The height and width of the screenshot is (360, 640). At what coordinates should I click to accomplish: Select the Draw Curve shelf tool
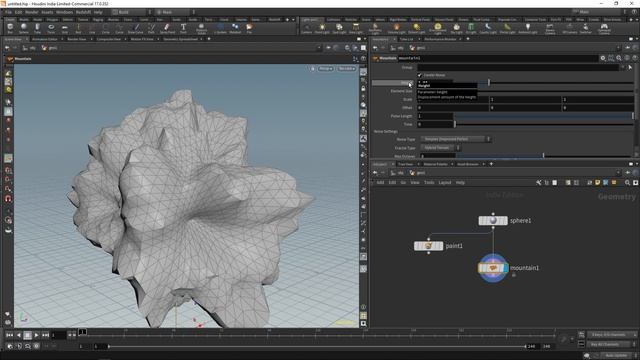[x=136, y=29]
